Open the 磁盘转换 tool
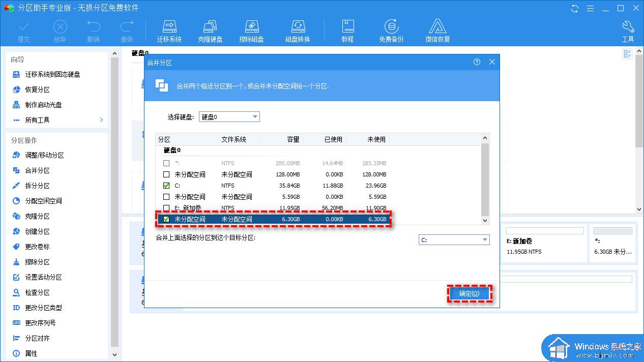 coord(298,31)
